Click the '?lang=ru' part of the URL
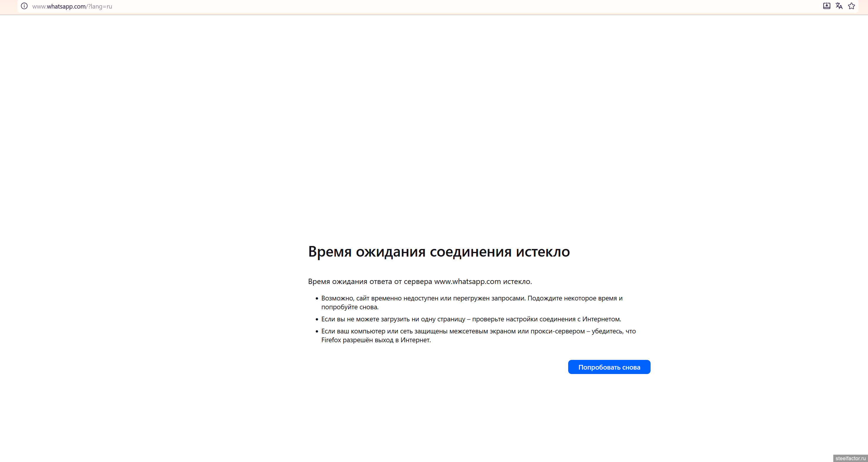 click(x=100, y=6)
